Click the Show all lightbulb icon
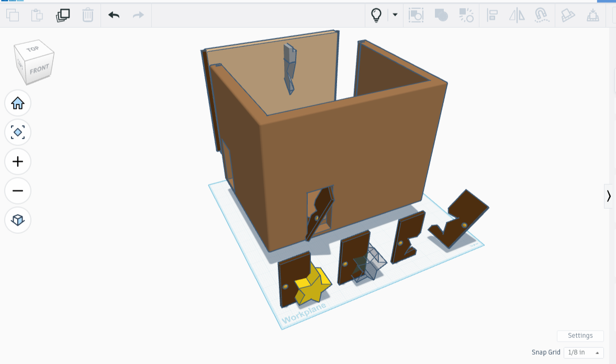 coord(376,15)
